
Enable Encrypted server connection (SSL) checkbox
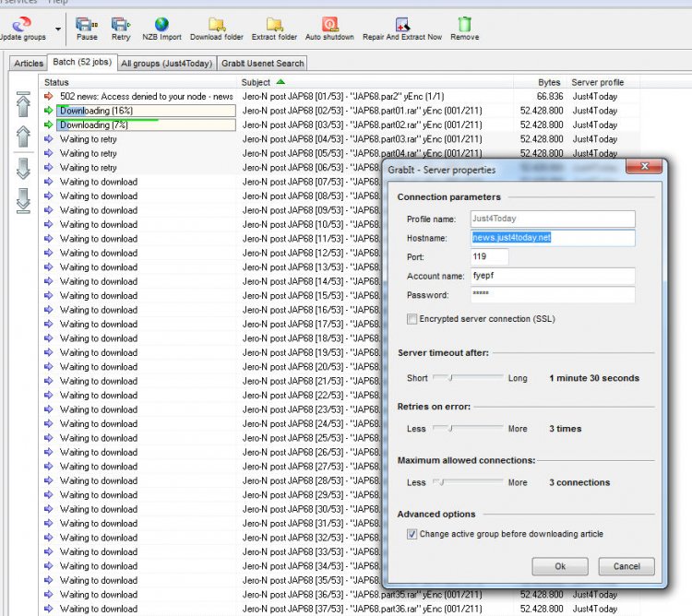click(x=412, y=319)
